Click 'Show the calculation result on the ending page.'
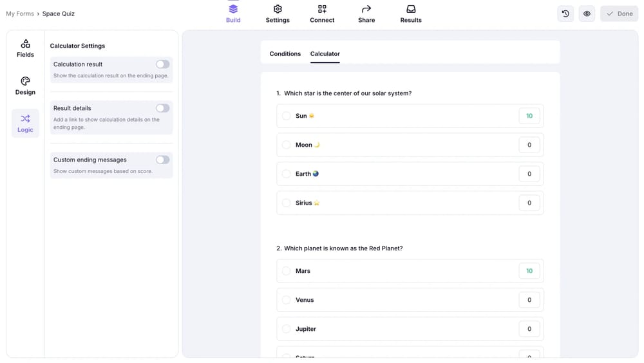The image size is (644, 363). tap(111, 75)
